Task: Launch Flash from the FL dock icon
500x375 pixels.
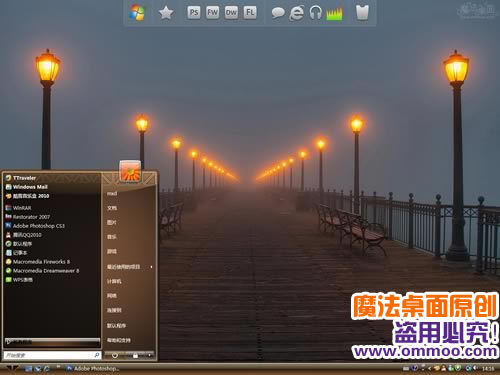Action: [x=250, y=13]
